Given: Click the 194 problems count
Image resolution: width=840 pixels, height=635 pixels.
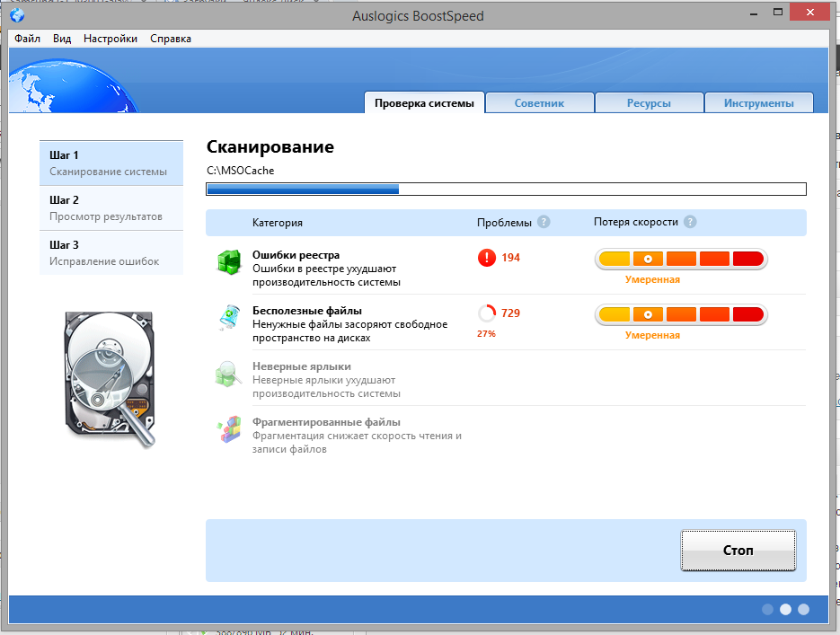Looking at the screenshot, I should [510, 258].
